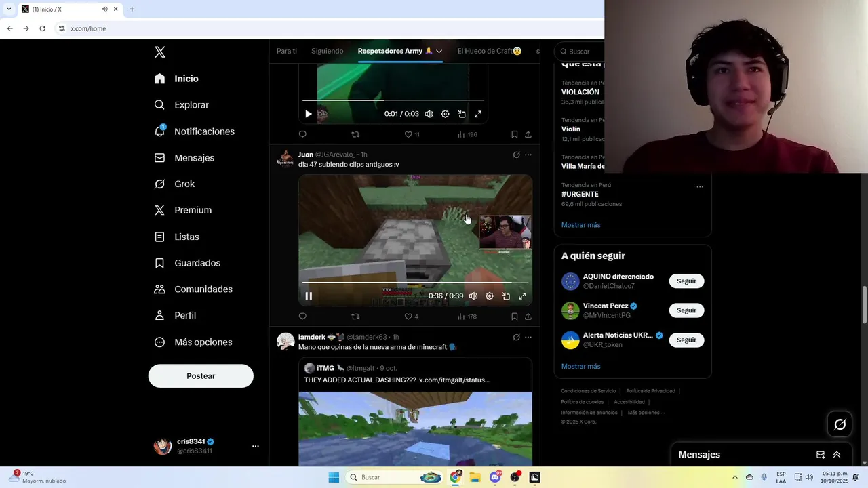868x488 pixels.
Task: Open the Respetadores Army tab chevron
Action: [439, 52]
